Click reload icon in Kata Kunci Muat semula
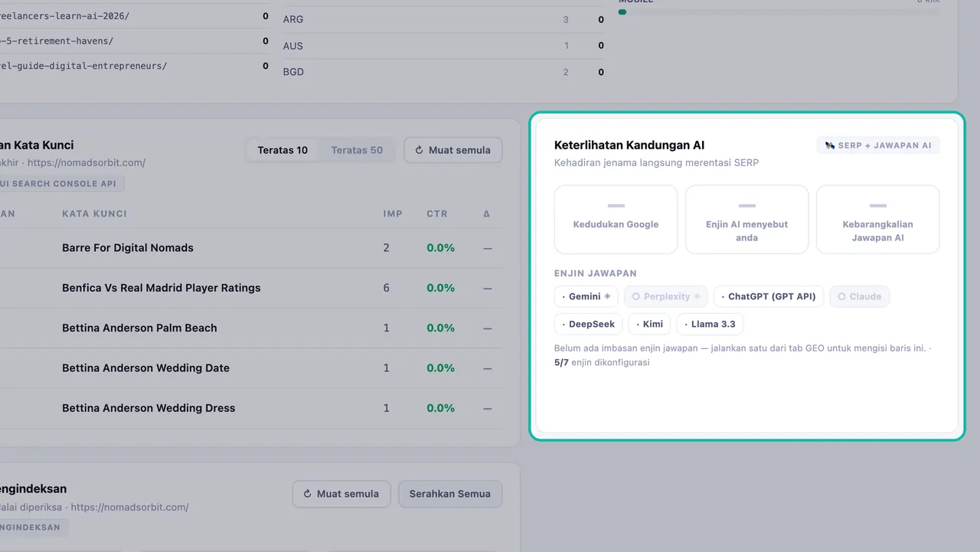 [419, 150]
